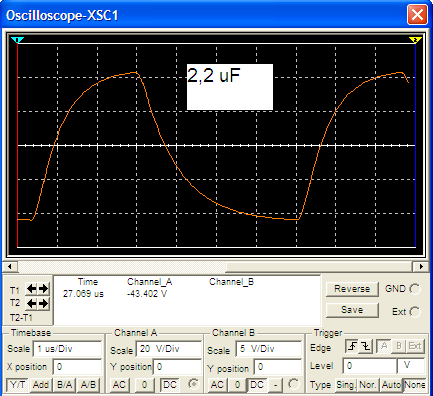
Task: Click Channel A Scale 20 V/Div field
Action: pyautogui.click(x=169, y=349)
